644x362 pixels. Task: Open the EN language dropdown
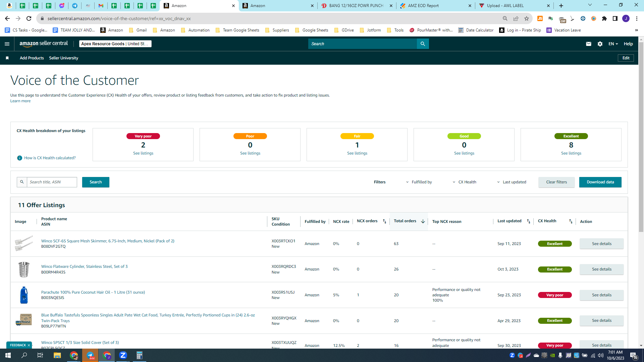click(x=613, y=44)
